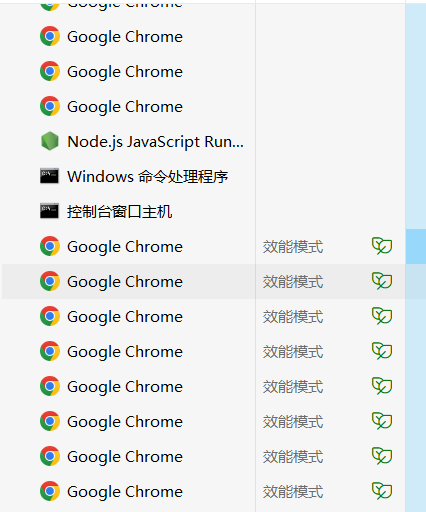Viewport: 426px width, 512px height.
Task: Click the leaf icon beside the dark blue cell
Action: pos(382,246)
